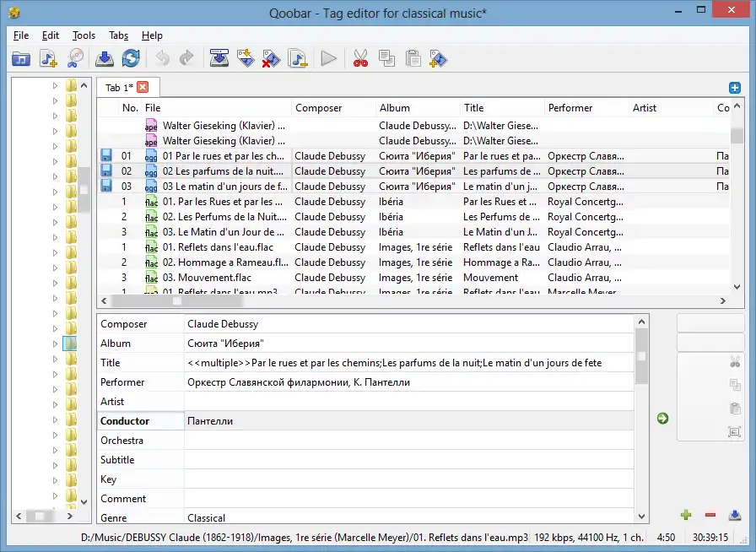Click the red minus remove tag icon
The image size is (756, 552).
point(710,515)
